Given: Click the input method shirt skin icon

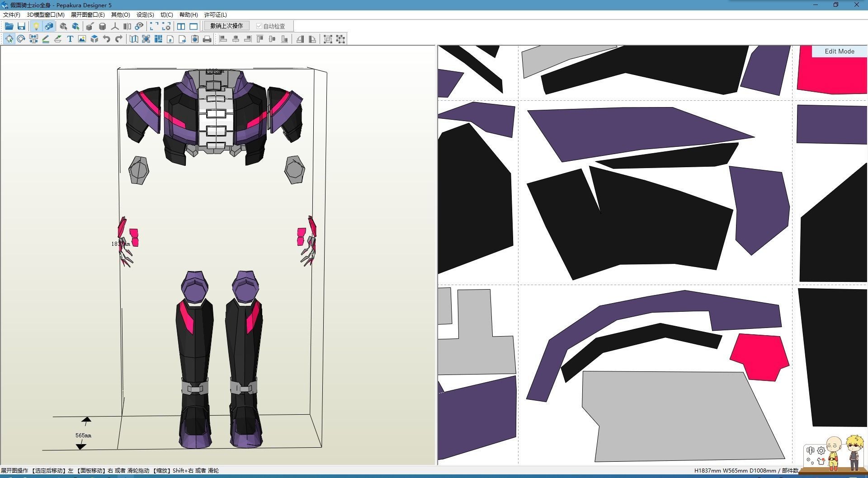Looking at the screenshot, I should coord(821,461).
